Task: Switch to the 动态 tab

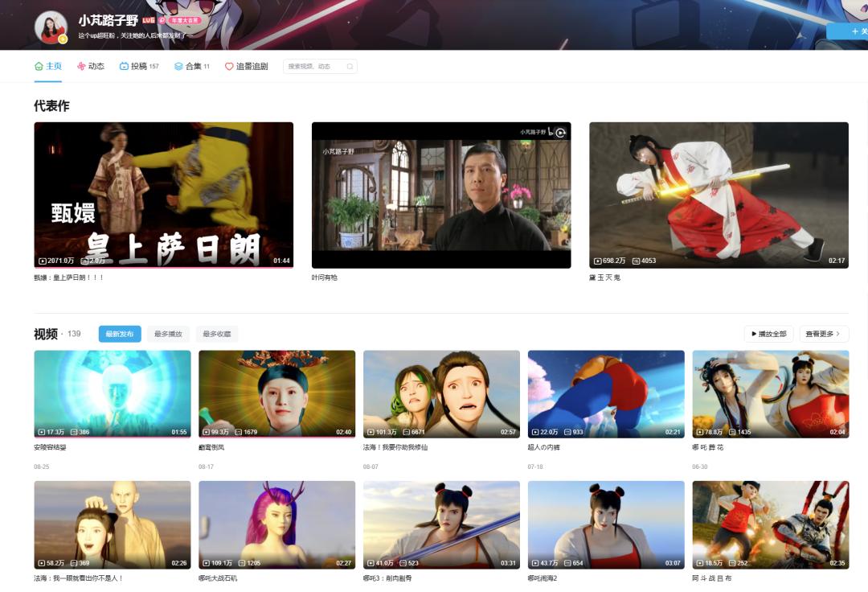Action: (x=91, y=66)
